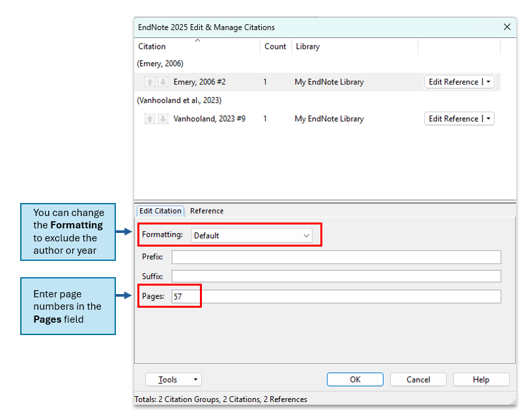This screenshot has height=419, width=532.
Task: Click the move up arrow for Emery citation
Action: (150, 82)
